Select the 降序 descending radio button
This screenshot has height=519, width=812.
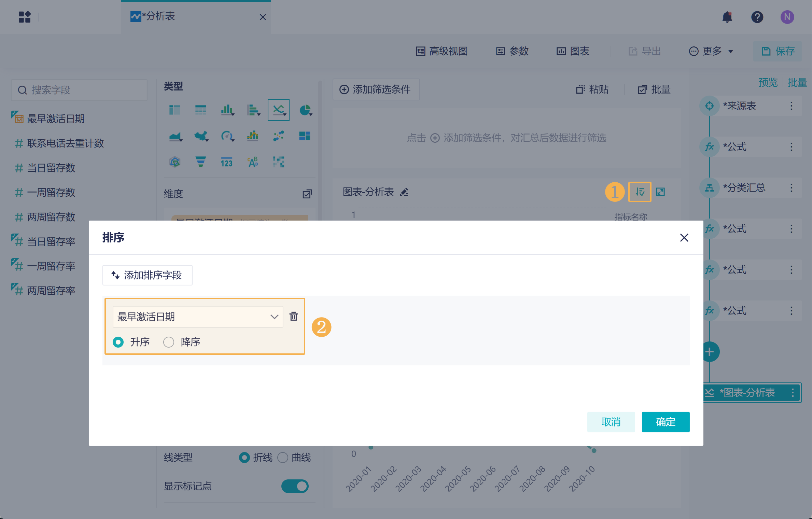pos(169,342)
